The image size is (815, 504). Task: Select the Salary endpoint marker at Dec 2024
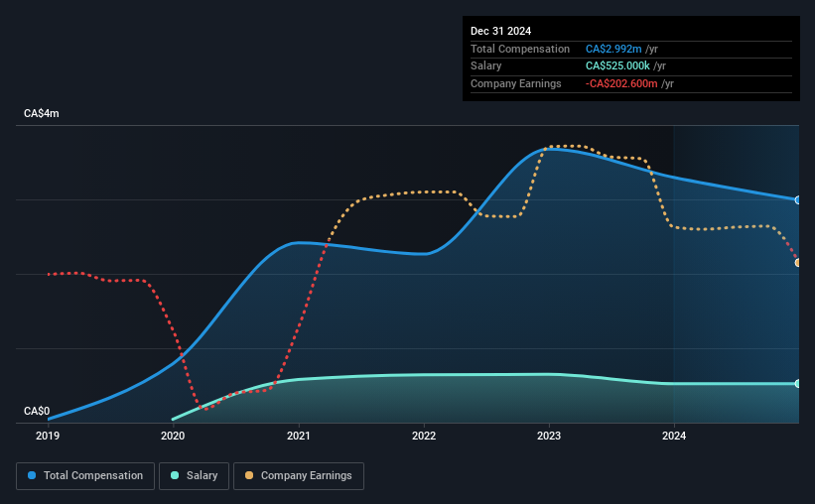tap(797, 383)
